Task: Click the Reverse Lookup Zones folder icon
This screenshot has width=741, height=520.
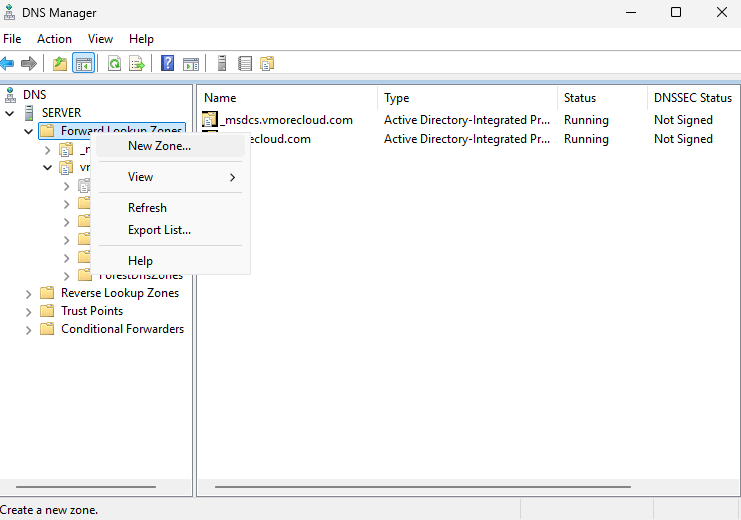Action: coord(47,293)
